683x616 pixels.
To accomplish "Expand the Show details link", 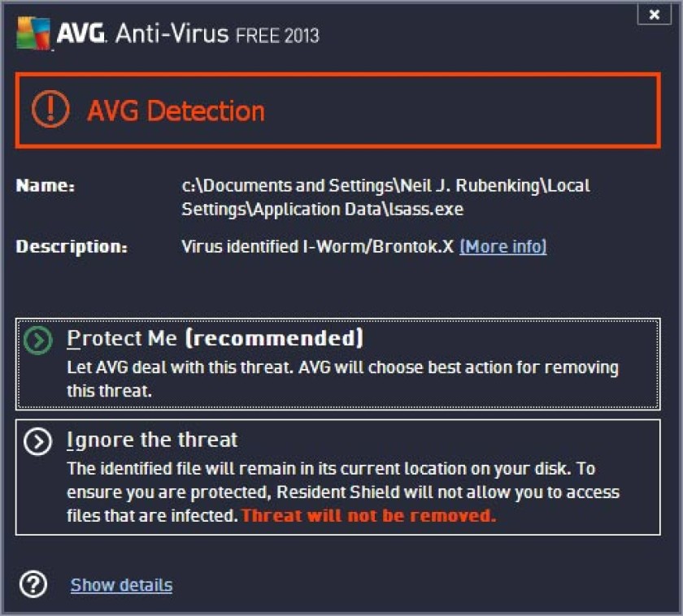I will (121, 585).
